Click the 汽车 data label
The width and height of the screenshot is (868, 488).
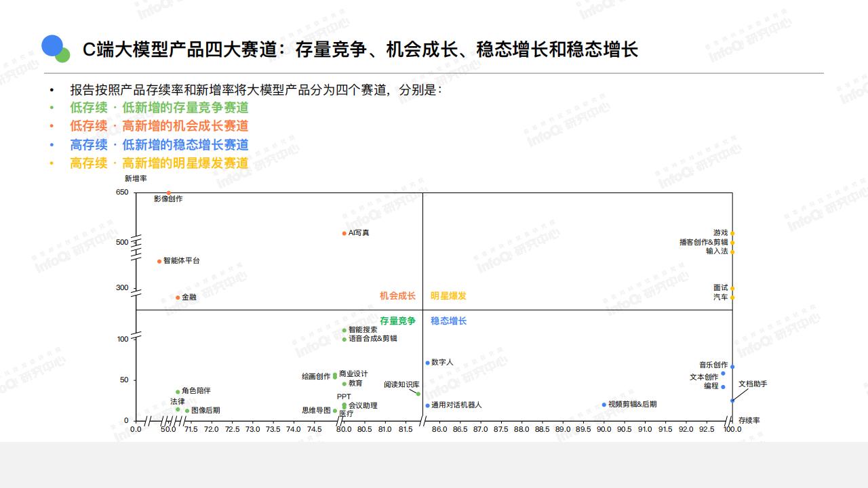(x=720, y=298)
